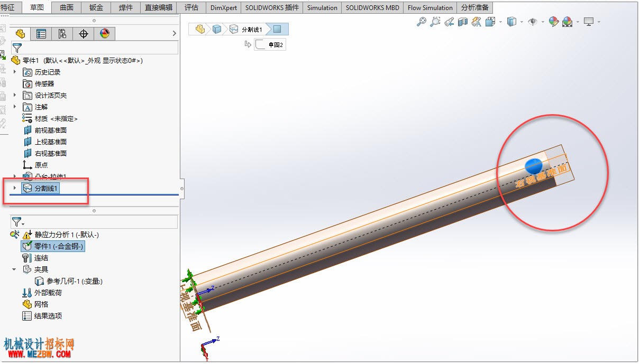Screen dimensions: 640x364
Task: Activate the Section View icon
Action: 463,22
